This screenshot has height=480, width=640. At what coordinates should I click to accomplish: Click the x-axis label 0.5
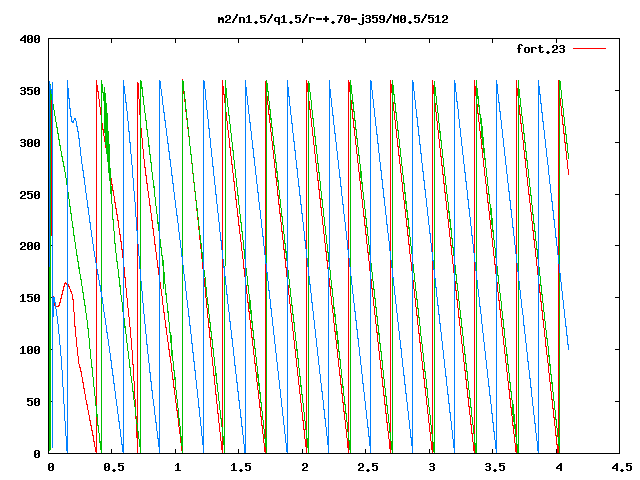(x=113, y=467)
